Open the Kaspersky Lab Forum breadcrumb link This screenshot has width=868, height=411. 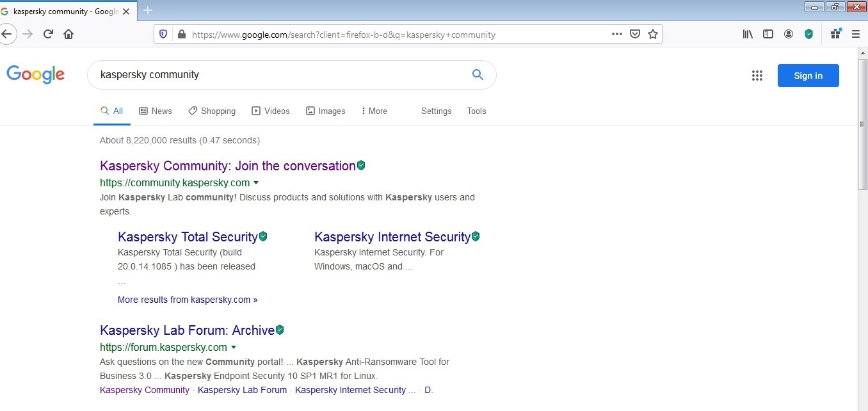[242, 390]
